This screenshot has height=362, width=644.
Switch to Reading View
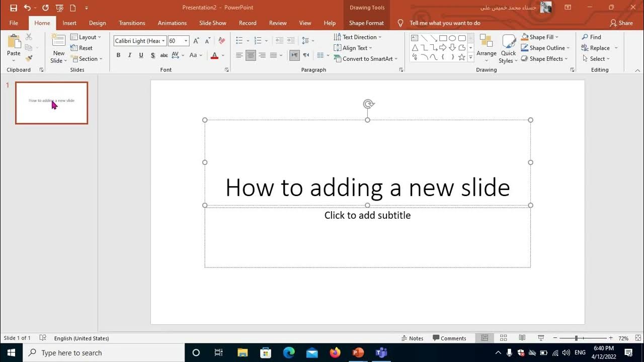[522, 338]
